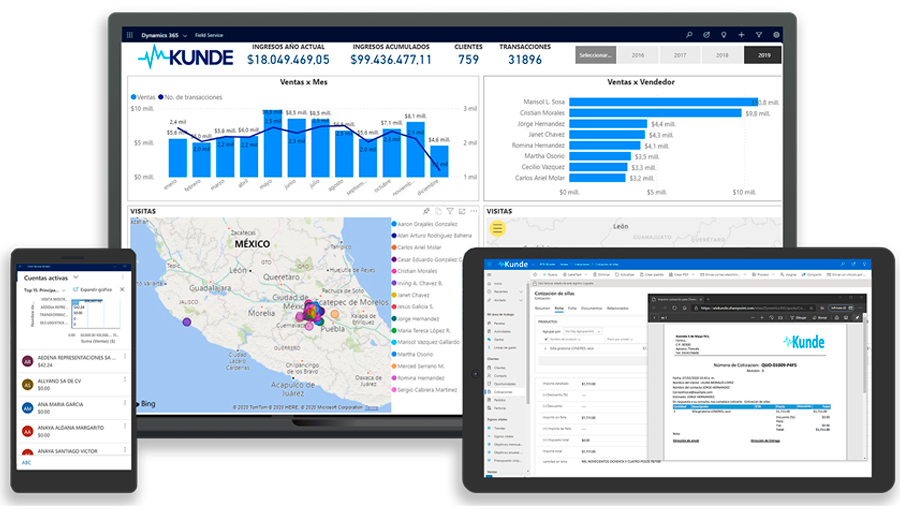900x510 pixels.
Task: Select the 2019 year slicer
Action: 763,55
